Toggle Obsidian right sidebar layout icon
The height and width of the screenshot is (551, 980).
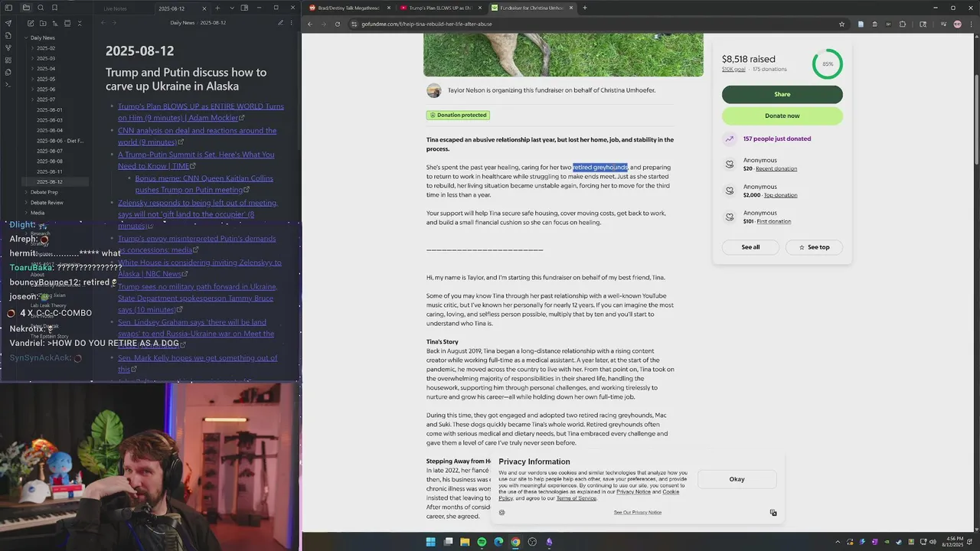[x=244, y=8]
